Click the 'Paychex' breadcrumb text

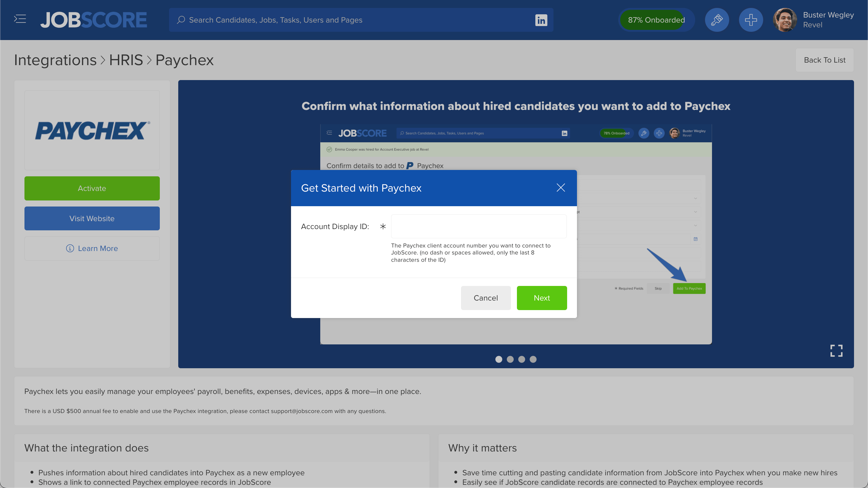coord(184,60)
